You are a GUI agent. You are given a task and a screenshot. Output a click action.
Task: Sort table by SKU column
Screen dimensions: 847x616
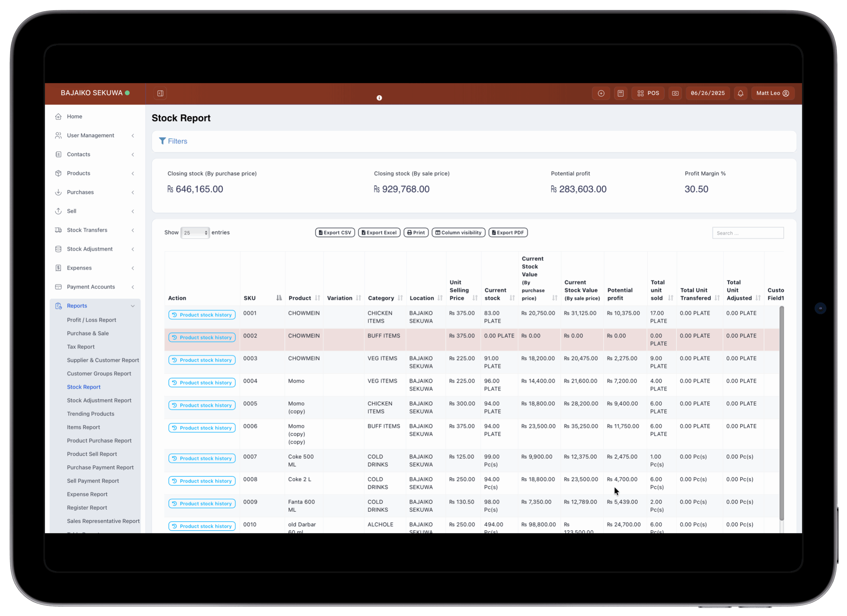coord(279,298)
